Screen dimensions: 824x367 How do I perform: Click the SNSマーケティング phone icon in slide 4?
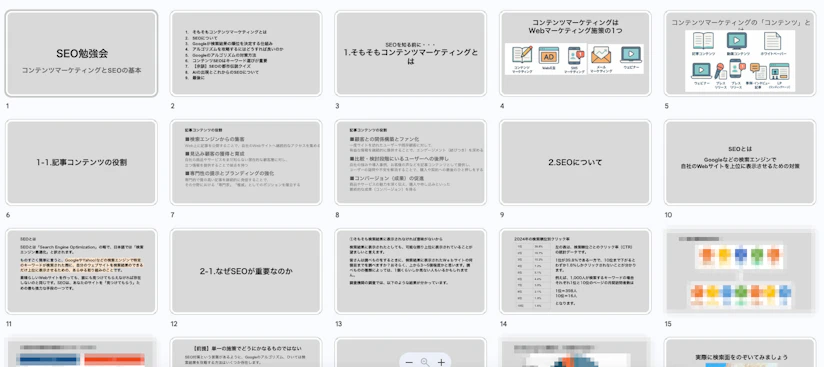pos(575,56)
